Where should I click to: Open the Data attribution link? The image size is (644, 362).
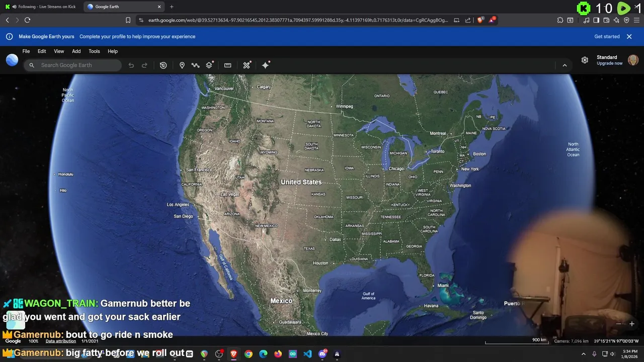[61, 341]
